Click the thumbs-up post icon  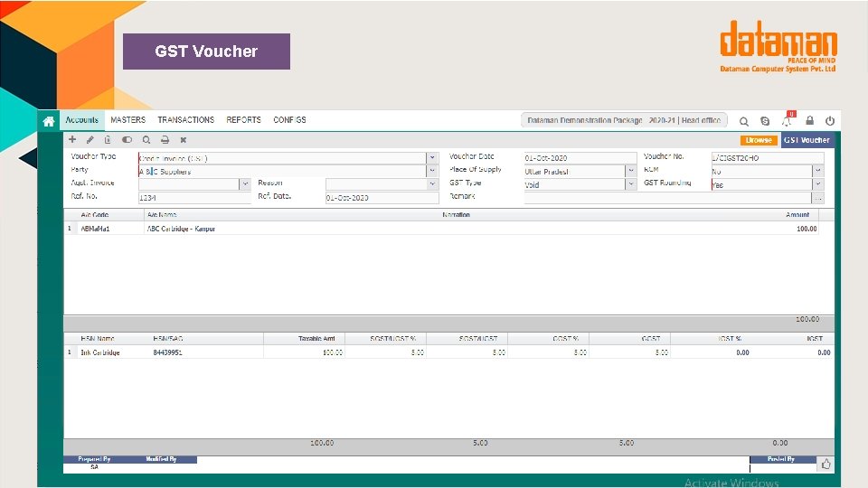pyautogui.click(x=826, y=465)
